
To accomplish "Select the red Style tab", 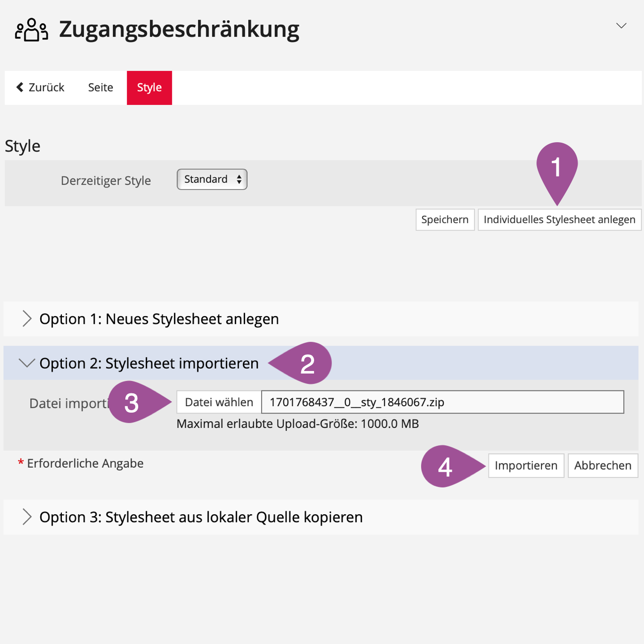I will 149,88.
